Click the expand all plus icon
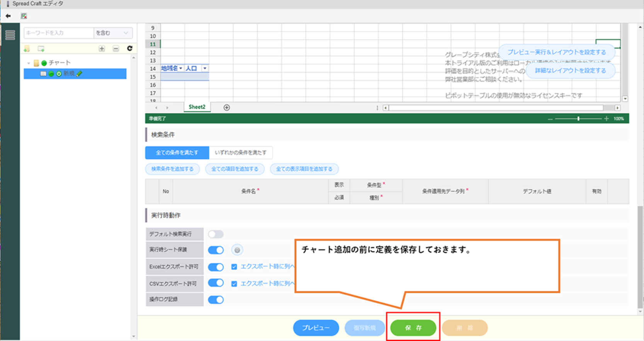This screenshot has height=341, width=644. pyautogui.click(x=102, y=49)
